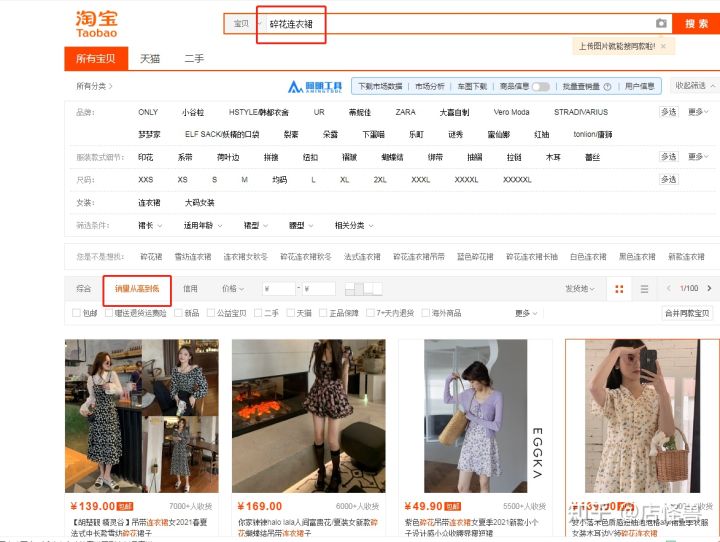Click 下载市场数据 in the tool bar
This screenshot has width=720, height=542.
pyautogui.click(x=380, y=86)
